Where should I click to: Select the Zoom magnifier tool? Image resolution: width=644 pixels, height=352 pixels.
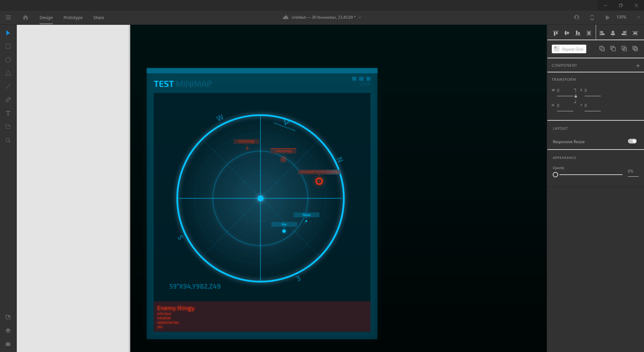point(8,140)
